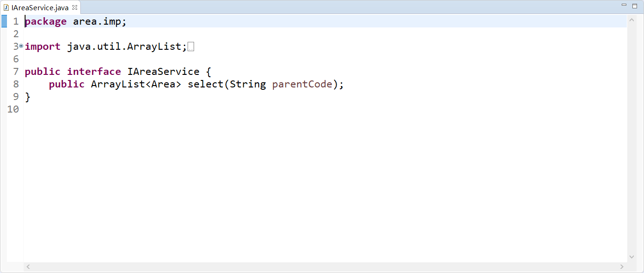Minimize the editor area

(x=624, y=5)
